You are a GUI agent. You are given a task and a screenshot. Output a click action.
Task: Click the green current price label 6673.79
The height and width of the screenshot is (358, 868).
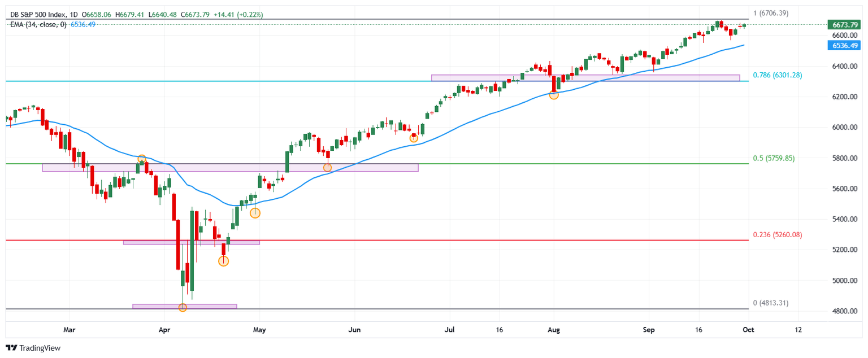(x=843, y=24)
